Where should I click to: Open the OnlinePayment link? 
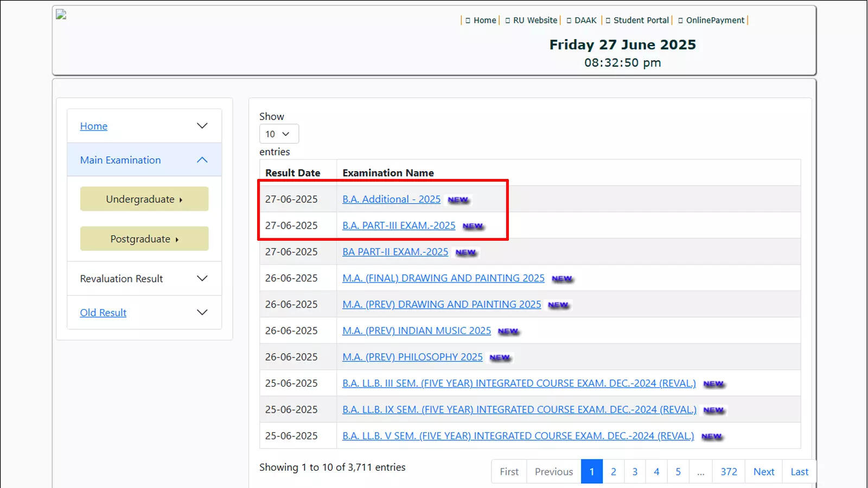[715, 20]
